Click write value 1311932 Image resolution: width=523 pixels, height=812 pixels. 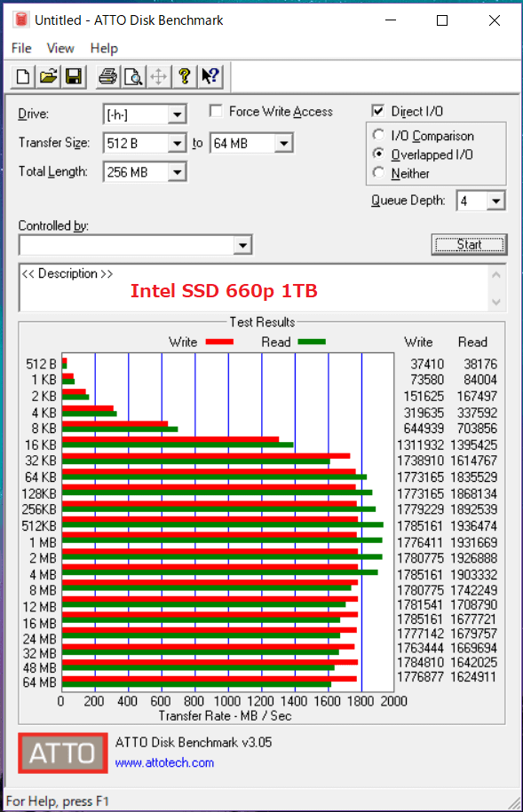[420, 445]
